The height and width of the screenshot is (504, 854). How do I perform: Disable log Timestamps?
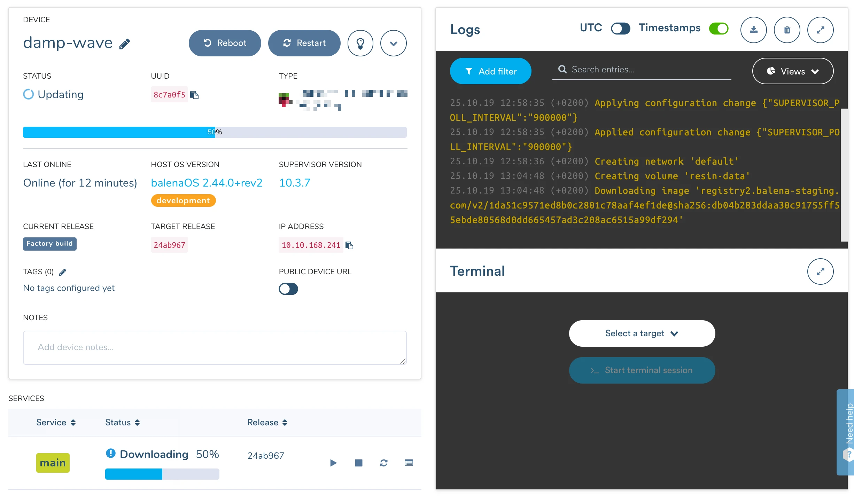(x=719, y=29)
